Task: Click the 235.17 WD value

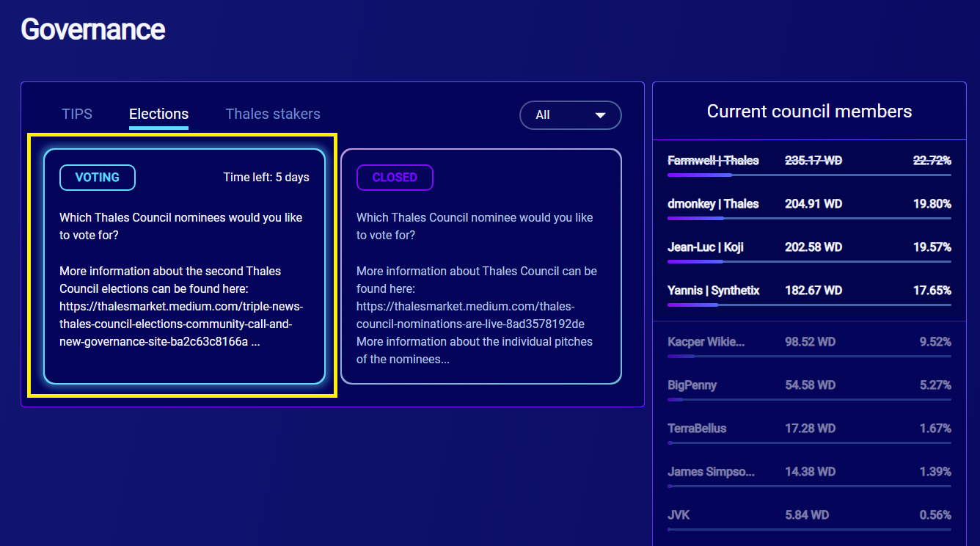Action: pos(813,161)
